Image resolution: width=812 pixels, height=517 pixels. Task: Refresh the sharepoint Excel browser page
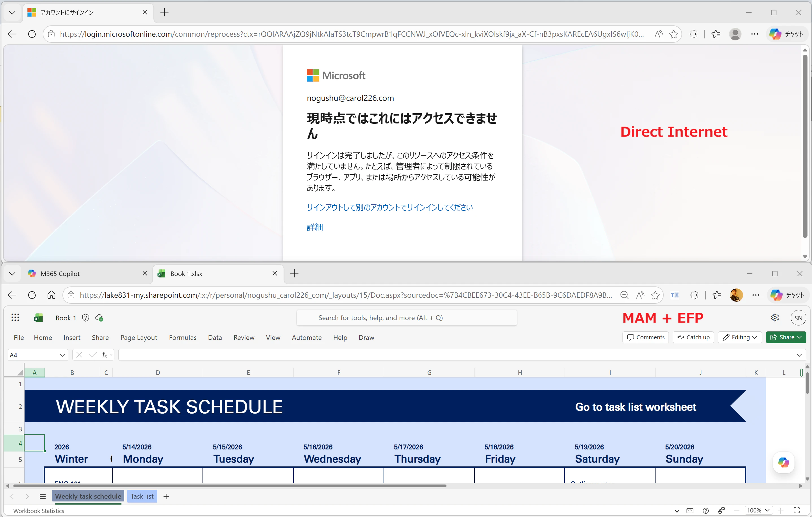[x=32, y=295]
